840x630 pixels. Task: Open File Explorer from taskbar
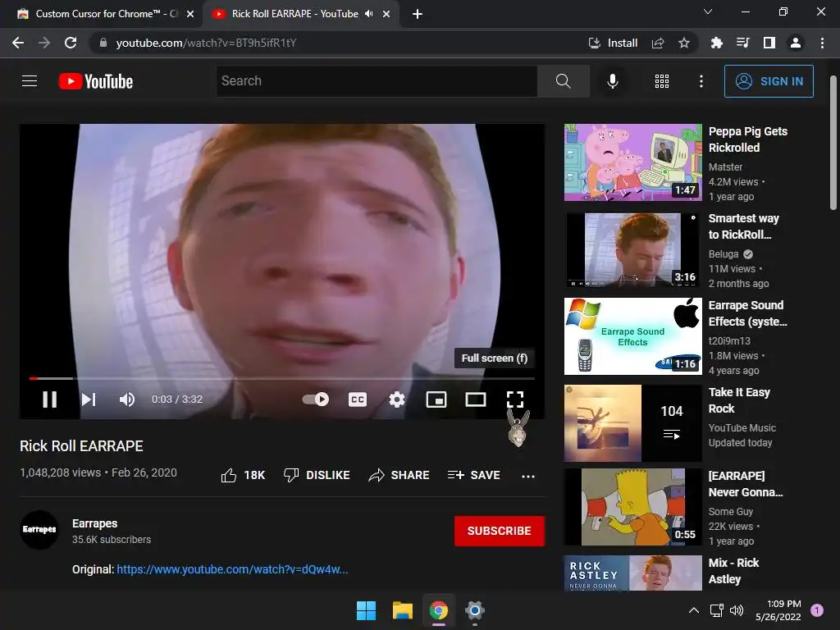tap(402, 610)
